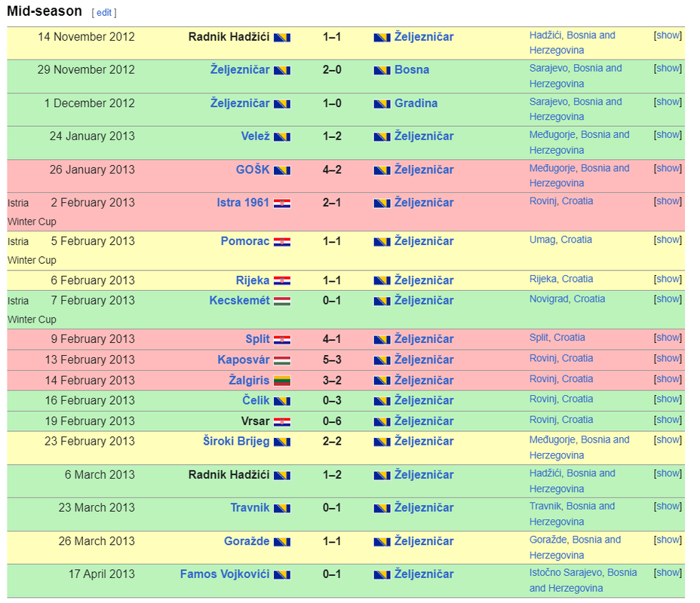The height and width of the screenshot is (603, 700).
Task: Open the Split team link
Action: (257, 339)
